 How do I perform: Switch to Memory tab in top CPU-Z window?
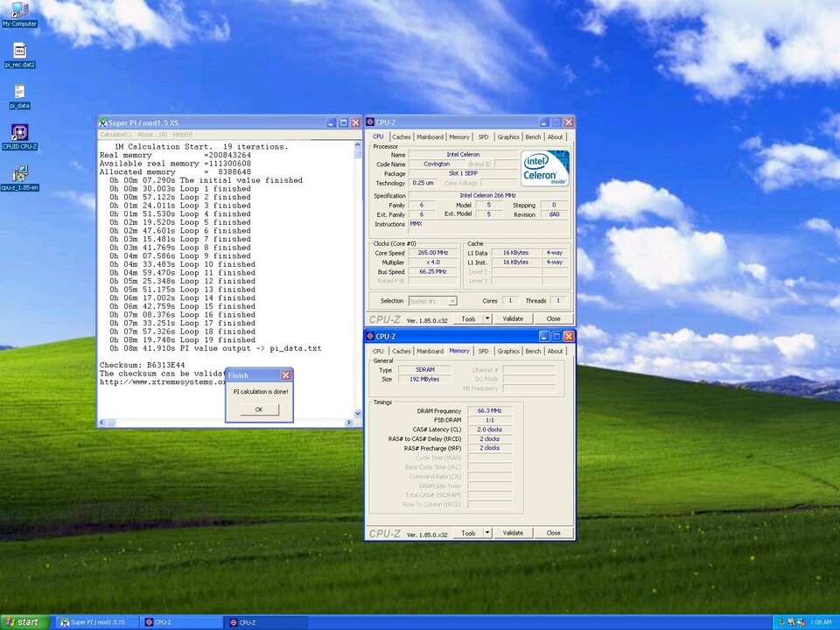459,137
